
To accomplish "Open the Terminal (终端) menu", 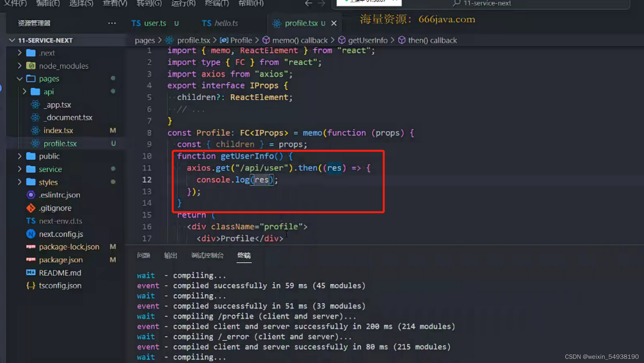I will click(217, 3).
